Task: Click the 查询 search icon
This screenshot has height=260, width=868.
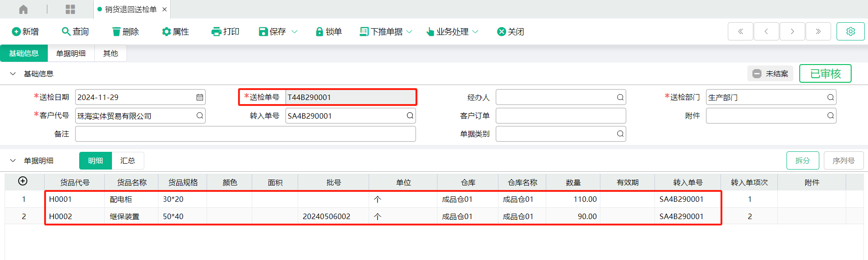Action: pos(66,31)
